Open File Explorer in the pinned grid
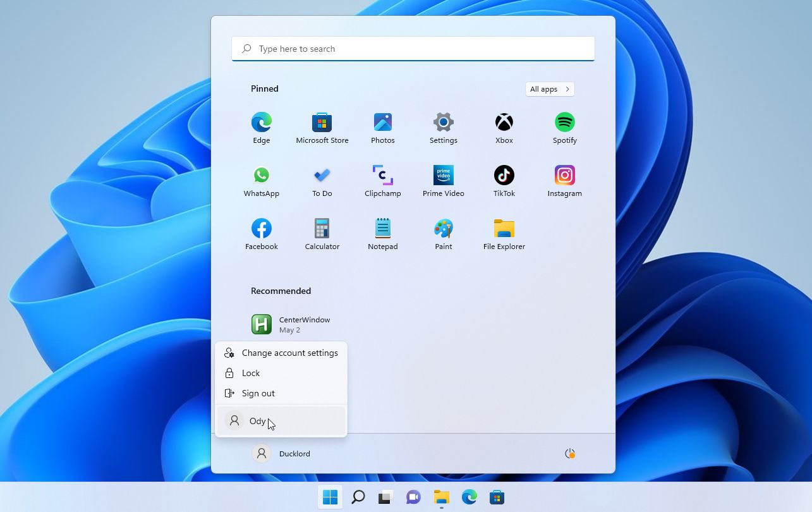This screenshot has height=512, width=812. tap(504, 235)
